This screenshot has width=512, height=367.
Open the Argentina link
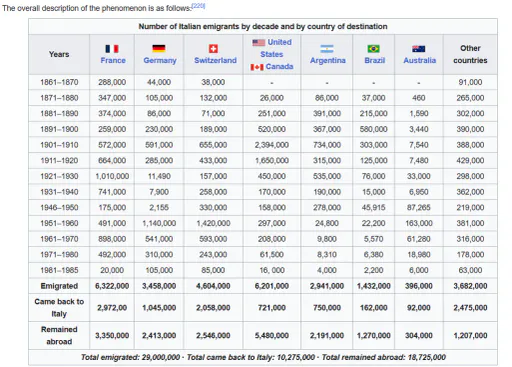click(328, 60)
